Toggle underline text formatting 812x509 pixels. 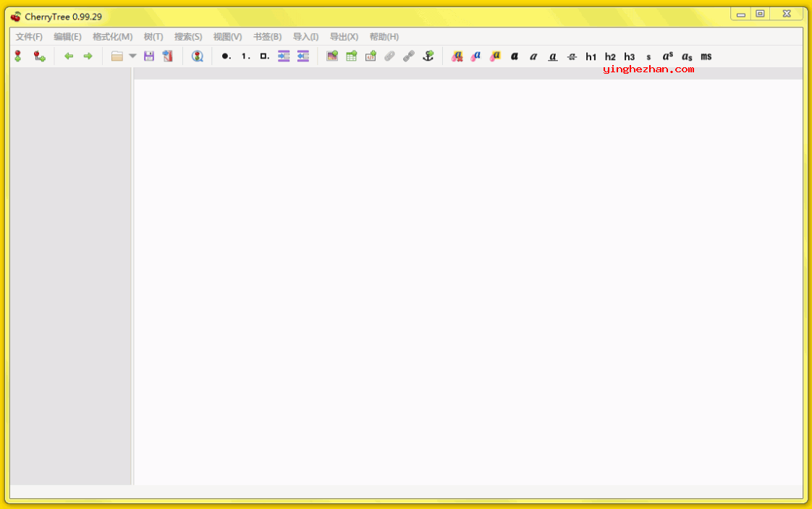pyautogui.click(x=553, y=56)
